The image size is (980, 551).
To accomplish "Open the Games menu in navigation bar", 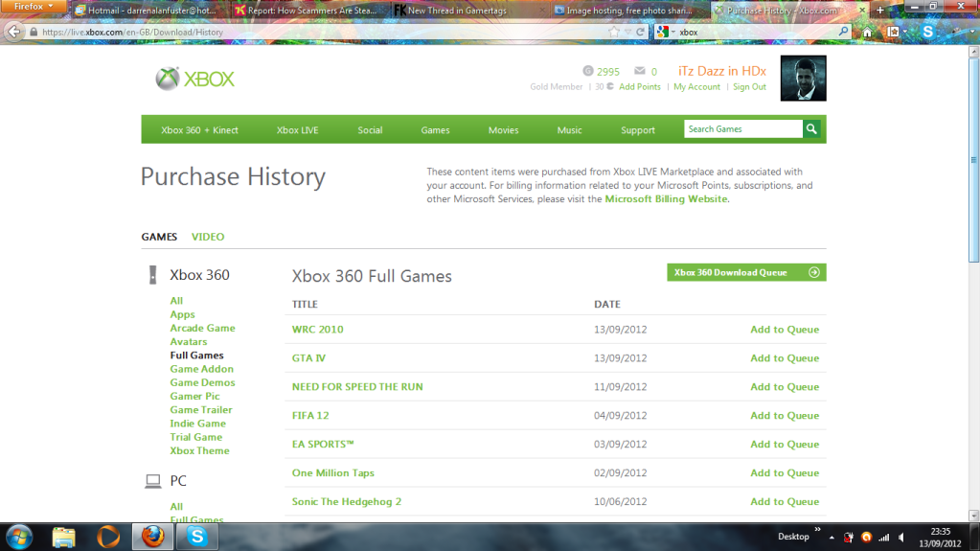I will [x=435, y=130].
